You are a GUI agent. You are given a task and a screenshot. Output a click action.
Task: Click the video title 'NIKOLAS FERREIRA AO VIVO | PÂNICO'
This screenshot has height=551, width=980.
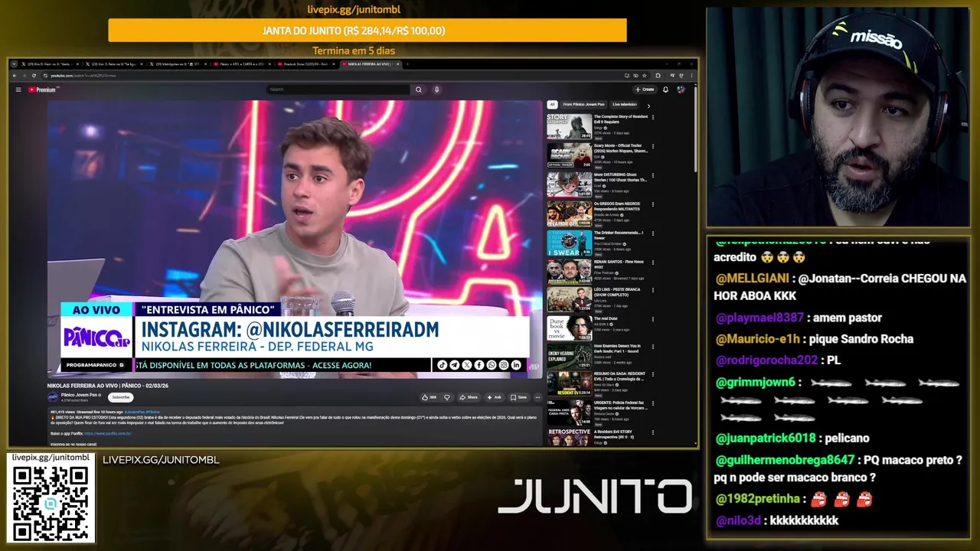pos(108,386)
